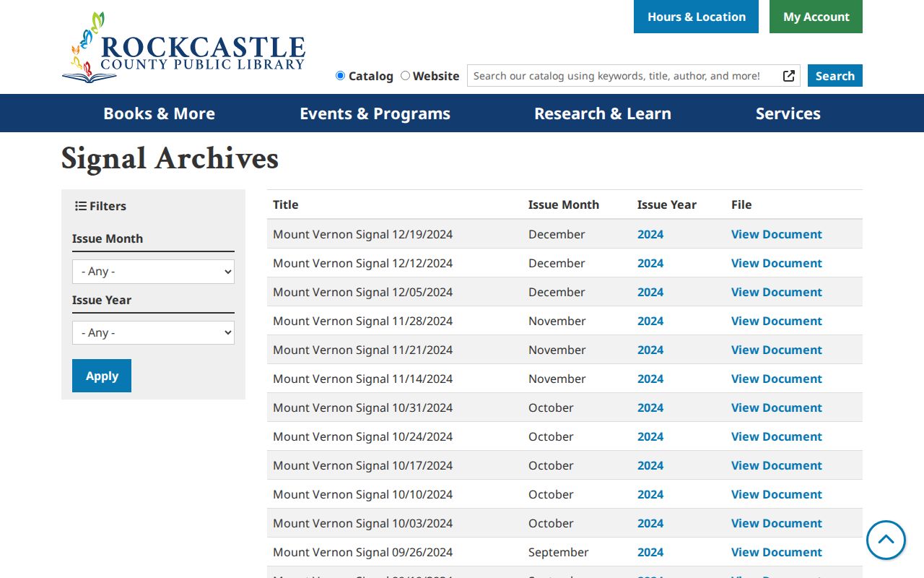Open the Services menu
This screenshot has height=578, width=924.
pyautogui.click(x=788, y=113)
